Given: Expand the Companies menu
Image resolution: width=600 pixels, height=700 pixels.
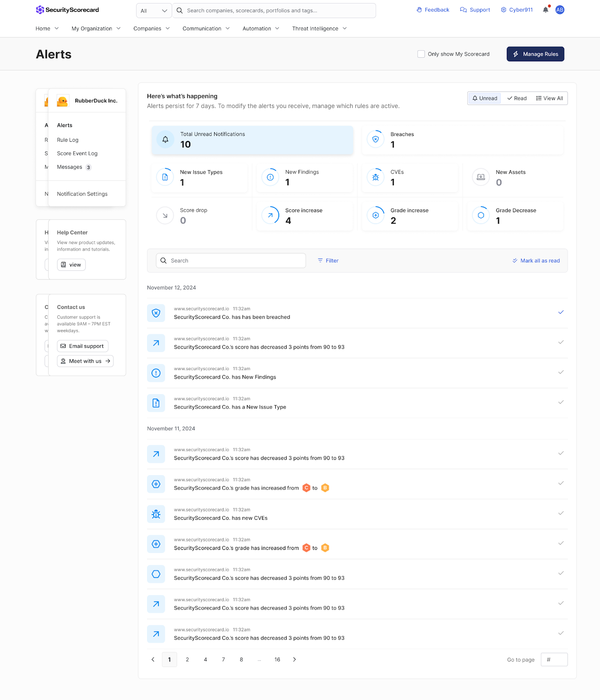Looking at the screenshot, I should [x=151, y=28].
